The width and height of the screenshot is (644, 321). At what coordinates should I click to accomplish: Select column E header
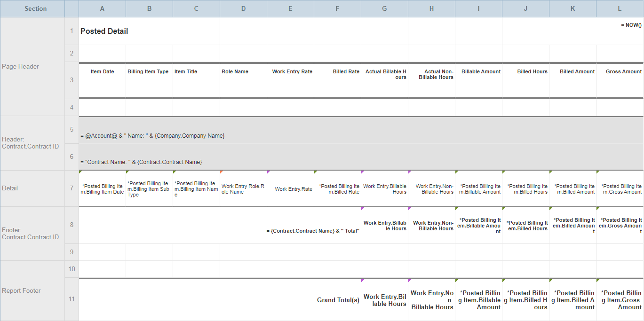[290, 8]
